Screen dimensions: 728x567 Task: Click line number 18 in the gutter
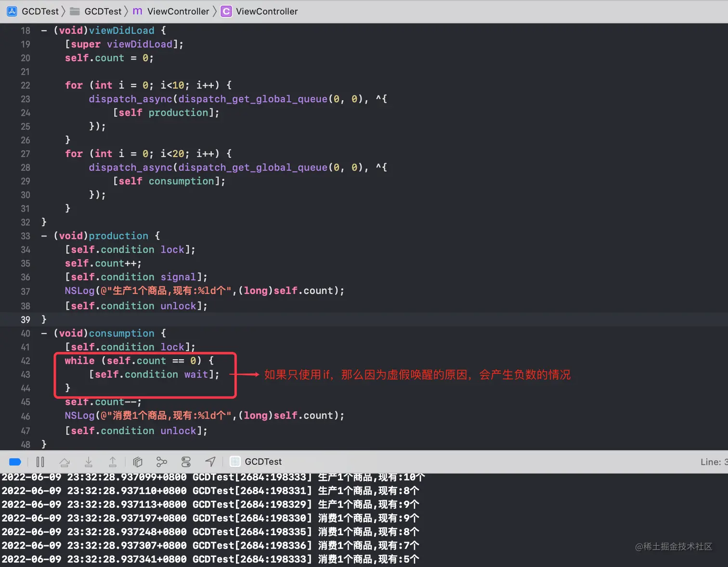coord(26,30)
